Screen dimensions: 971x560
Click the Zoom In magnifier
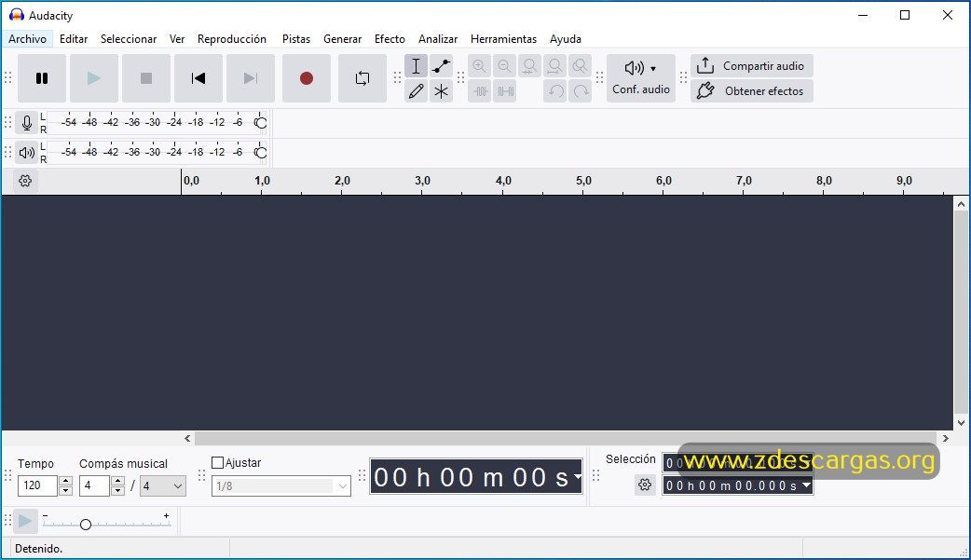tap(479, 65)
